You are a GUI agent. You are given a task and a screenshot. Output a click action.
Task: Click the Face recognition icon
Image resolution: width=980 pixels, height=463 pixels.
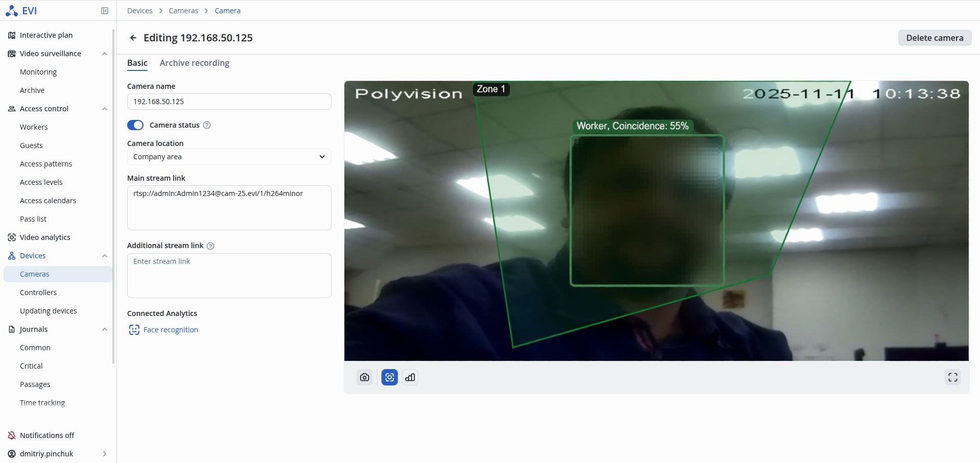134,330
